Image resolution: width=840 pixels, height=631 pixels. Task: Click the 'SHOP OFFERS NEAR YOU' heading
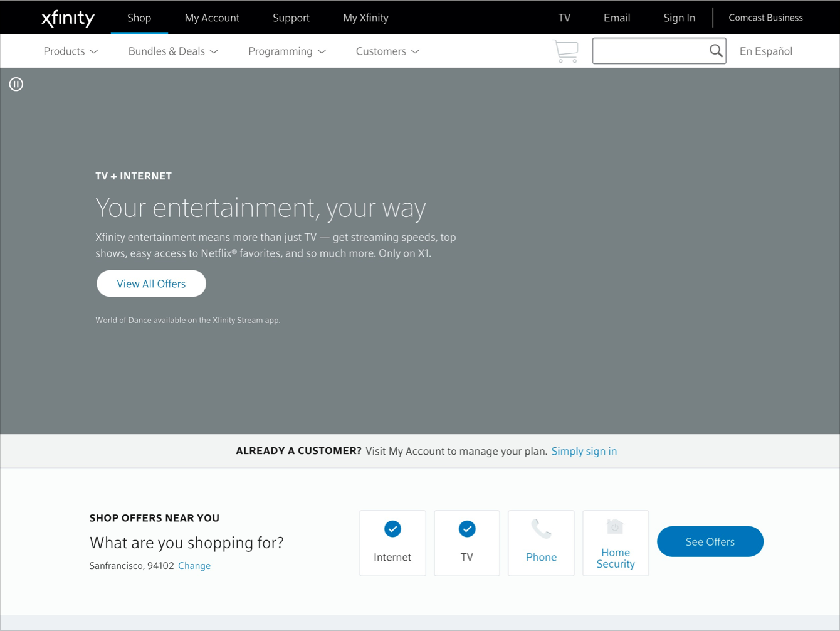click(154, 518)
